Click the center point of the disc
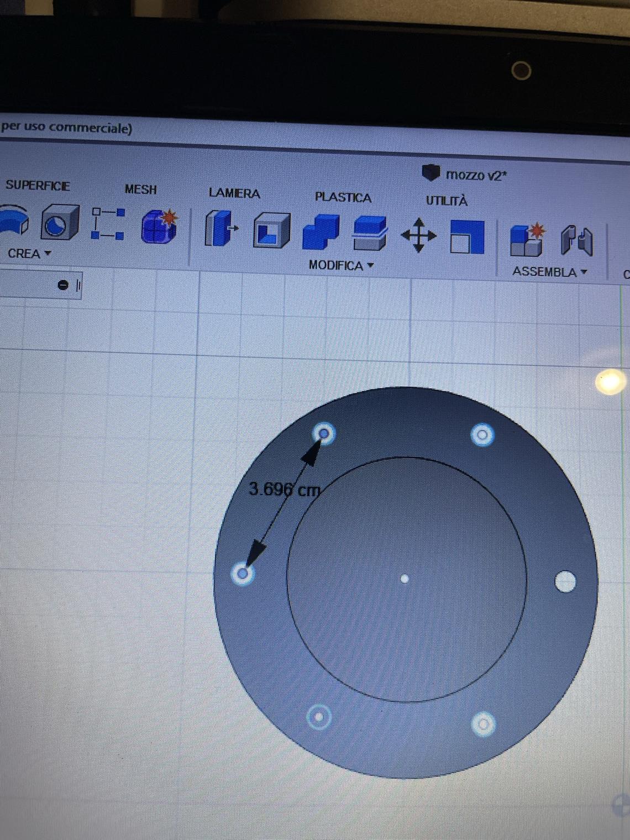 tap(405, 579)
